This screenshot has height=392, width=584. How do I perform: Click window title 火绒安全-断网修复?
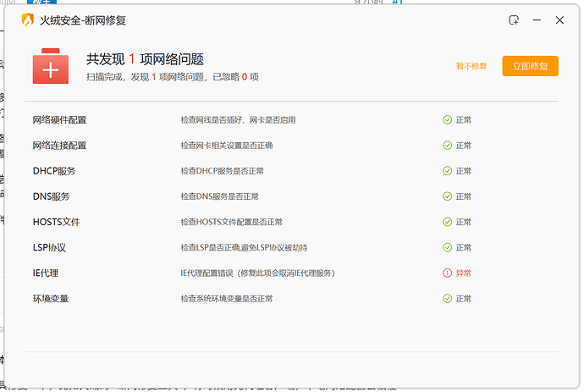pos(83,20)
